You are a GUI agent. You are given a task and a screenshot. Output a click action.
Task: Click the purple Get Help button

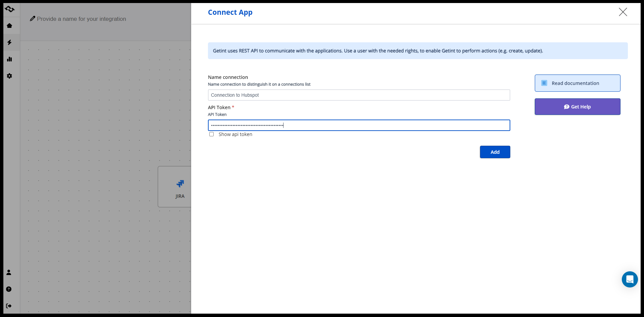577,107
